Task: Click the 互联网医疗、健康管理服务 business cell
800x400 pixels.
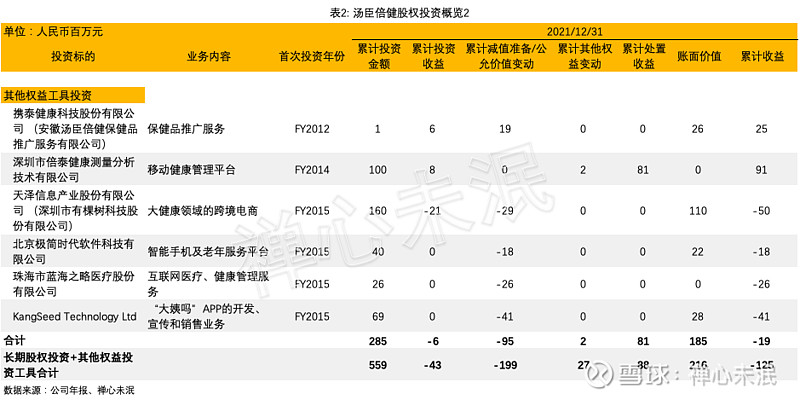Action: pos(208,284)
